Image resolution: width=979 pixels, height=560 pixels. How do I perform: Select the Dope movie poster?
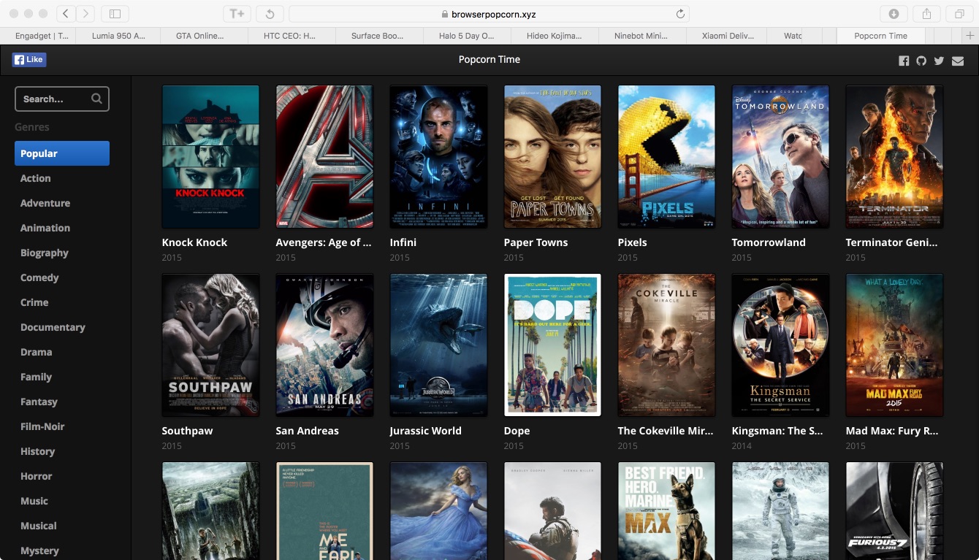pos(552,345)
